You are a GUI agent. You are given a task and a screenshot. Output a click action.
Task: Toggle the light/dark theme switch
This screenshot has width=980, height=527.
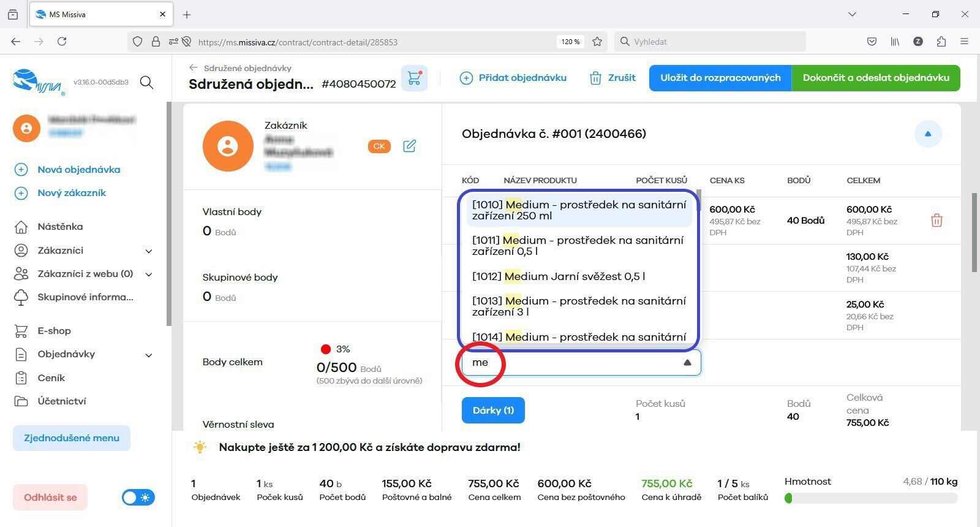click(x=138, y=498)
